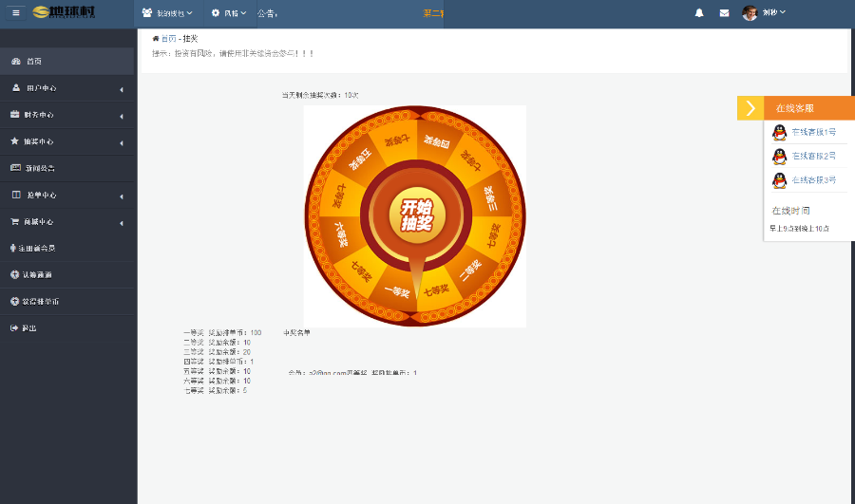Expand the 抢单中心 sidebar menu
This screenshot has height=504, width=855.
click(x=66, y=195)
